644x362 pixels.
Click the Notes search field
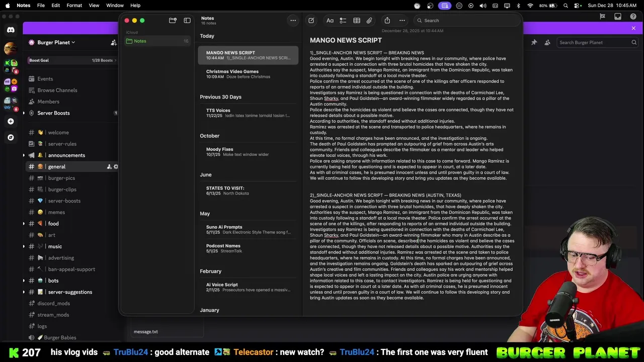pos(467,21)
